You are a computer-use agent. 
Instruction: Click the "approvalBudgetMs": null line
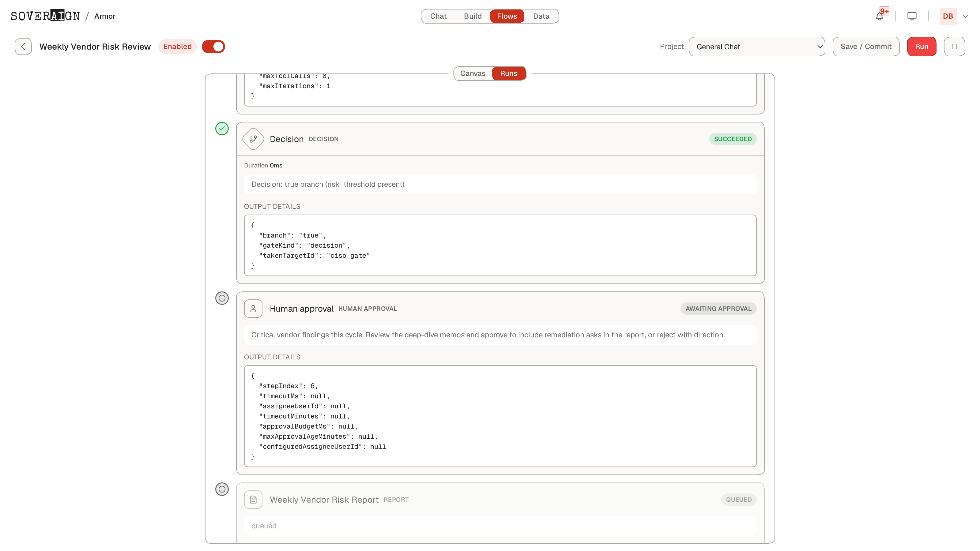pyautogui.click(x=308, y=427)
